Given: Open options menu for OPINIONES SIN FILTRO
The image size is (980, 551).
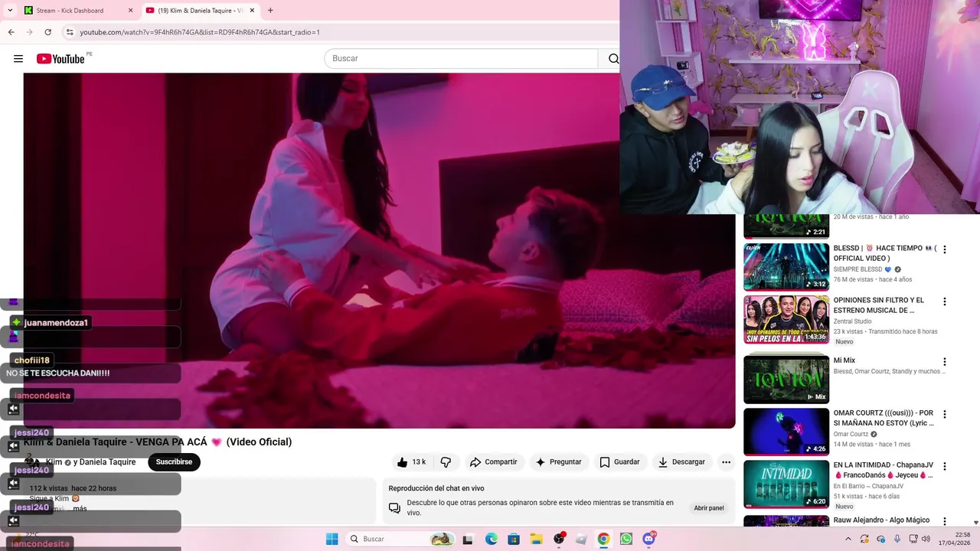Looking at the screenshot, I should (944, 302).
